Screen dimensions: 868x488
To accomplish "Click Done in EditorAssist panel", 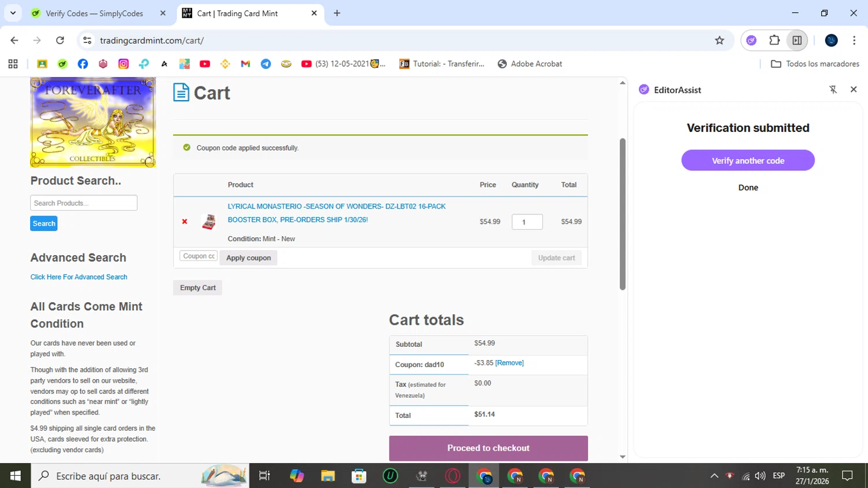I will point(748,188).
